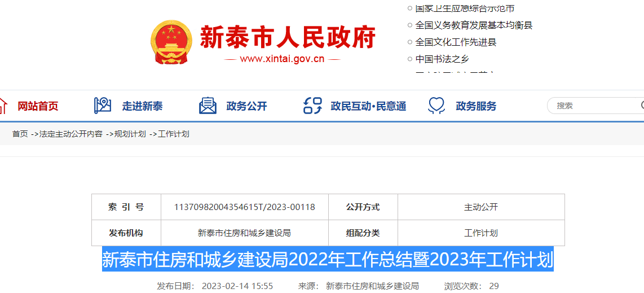
Task: Click the home icon beside 网站首页
Action: click(2, 106)
